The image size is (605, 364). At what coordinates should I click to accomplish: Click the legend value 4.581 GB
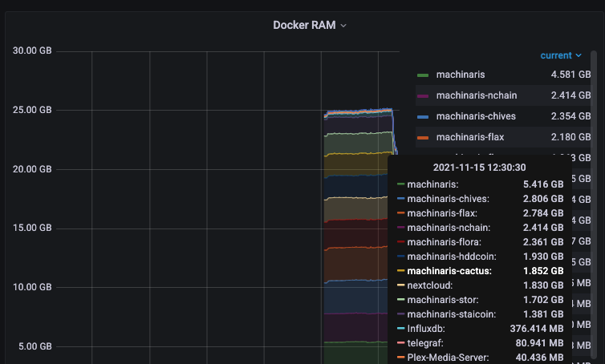point(570,75)
